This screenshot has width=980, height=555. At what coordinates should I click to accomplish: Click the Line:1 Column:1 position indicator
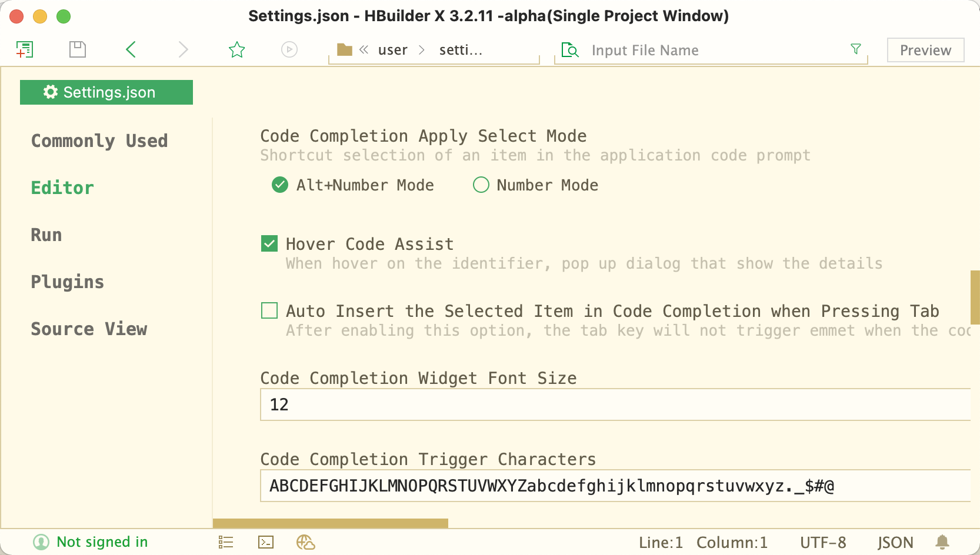[704, 542]
